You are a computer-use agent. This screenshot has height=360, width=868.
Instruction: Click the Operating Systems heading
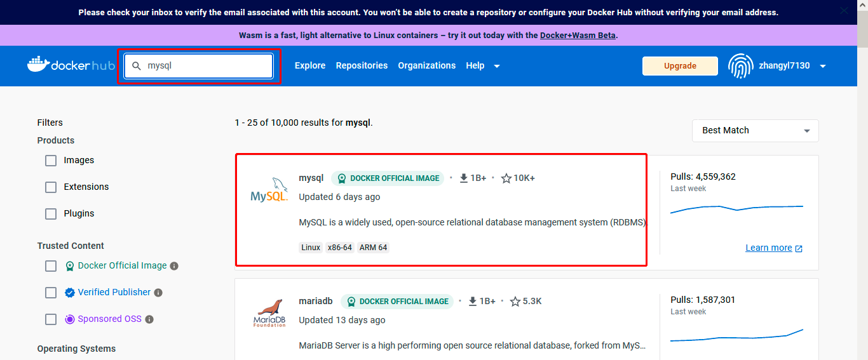(x=76, y=349)
